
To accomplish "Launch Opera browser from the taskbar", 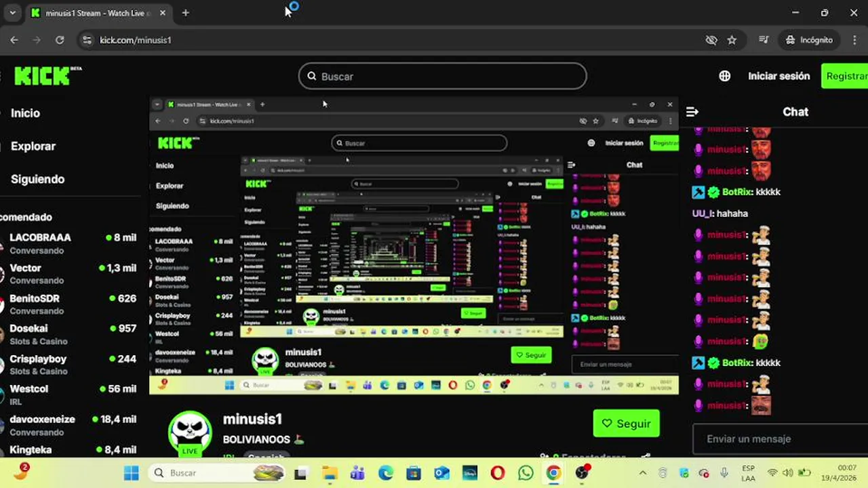I will click(x=498, y=473).
